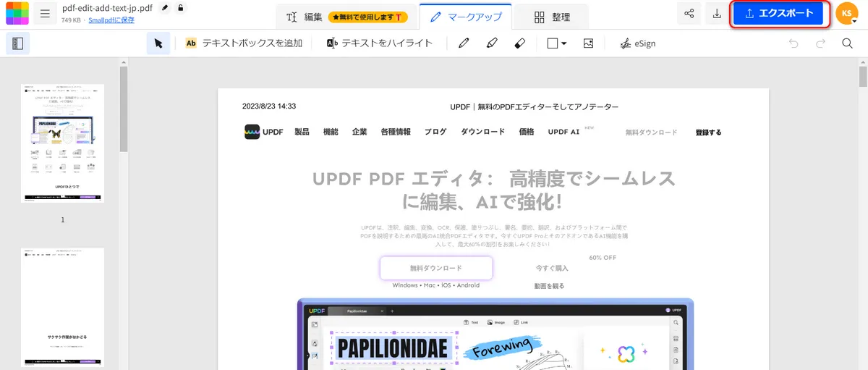
Task: Click ダウンロード in the page navigation
Action: (x=483, y=132)
